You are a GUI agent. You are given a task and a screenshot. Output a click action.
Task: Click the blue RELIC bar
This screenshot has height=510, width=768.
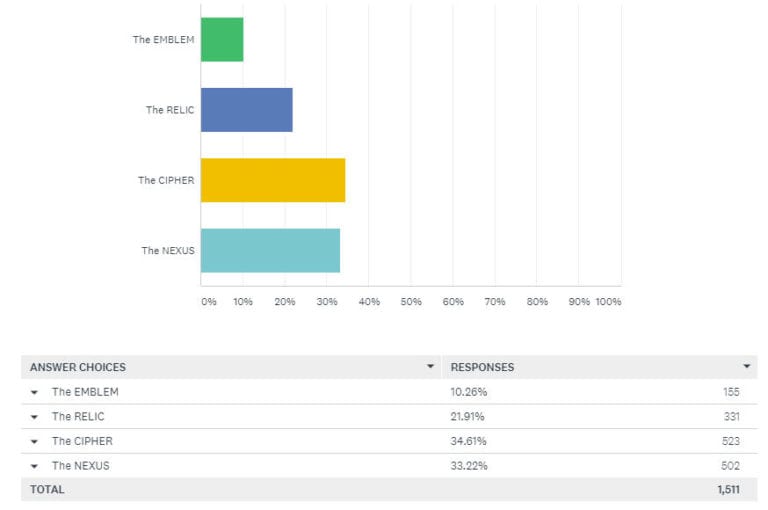tap(246, 110)
